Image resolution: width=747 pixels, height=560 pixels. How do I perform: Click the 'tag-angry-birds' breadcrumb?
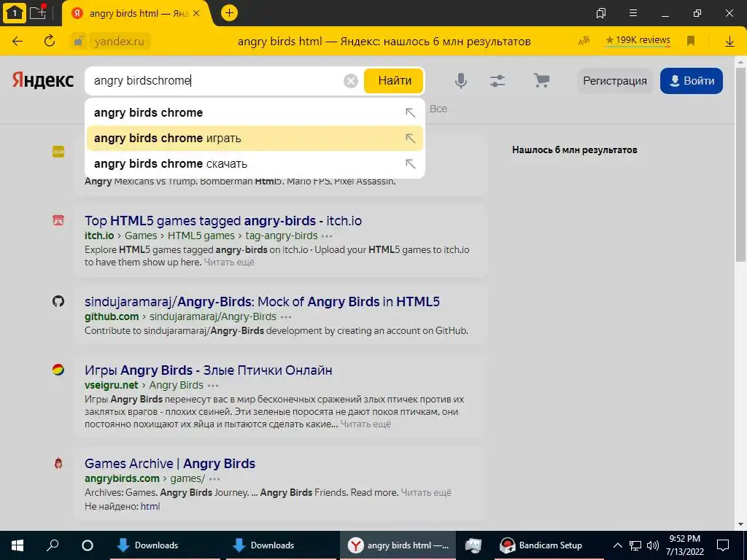click(282, 236)
